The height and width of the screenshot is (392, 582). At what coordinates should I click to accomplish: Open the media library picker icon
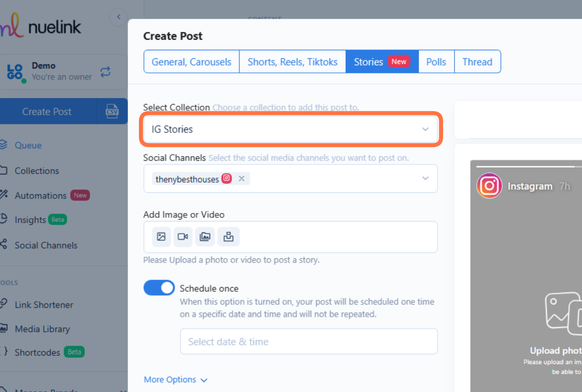[205, 236]
